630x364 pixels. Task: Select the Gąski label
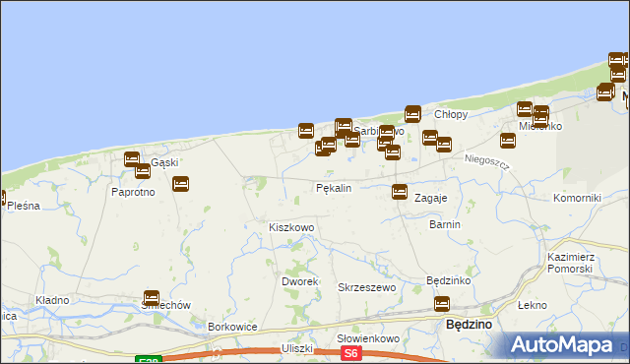pos(164,162)
